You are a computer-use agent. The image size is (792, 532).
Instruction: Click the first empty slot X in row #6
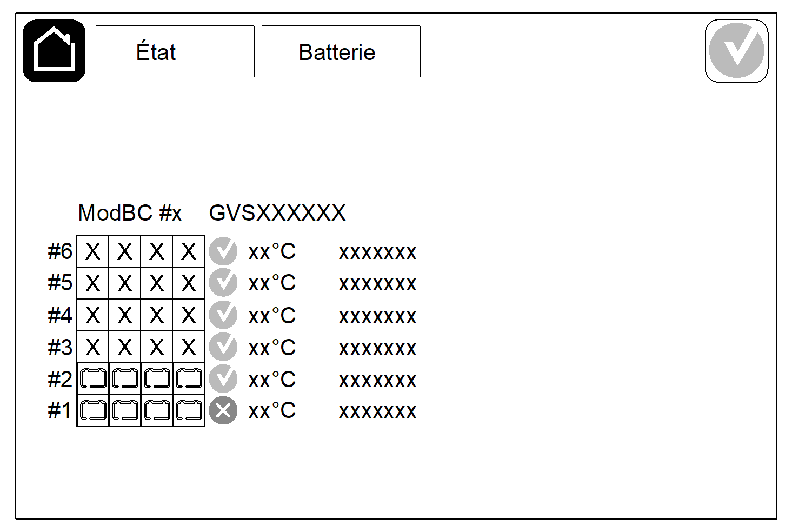pyautogui.click(x=93, y=251)
